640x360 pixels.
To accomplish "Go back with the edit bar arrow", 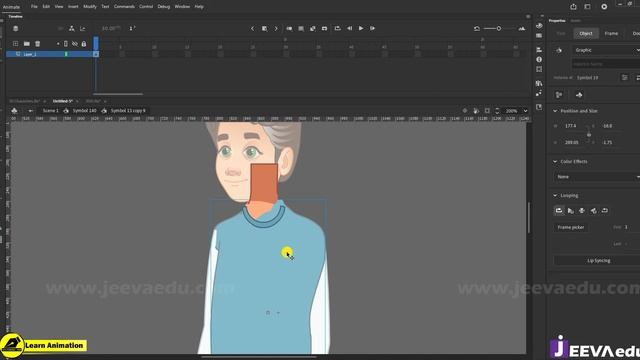I will pos(31,111).
